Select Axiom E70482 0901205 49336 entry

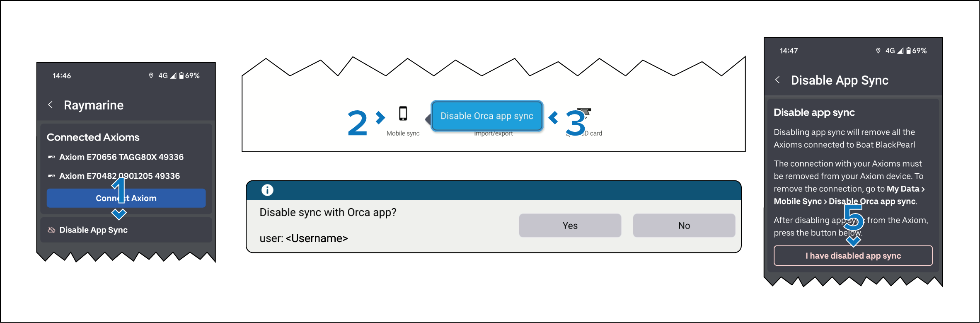[119, 176]
